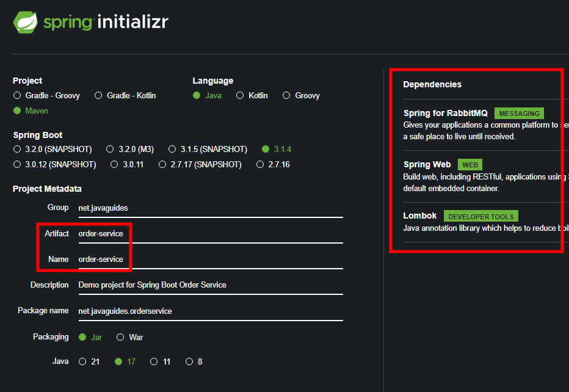This screenshot has height=392, width=569.
Task: Edit the Description field
Action: point(211,286)
